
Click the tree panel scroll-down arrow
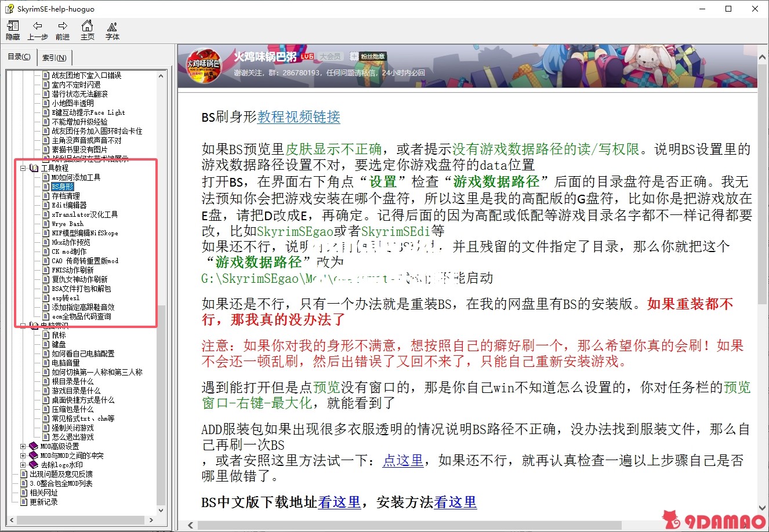coord(161,510)
